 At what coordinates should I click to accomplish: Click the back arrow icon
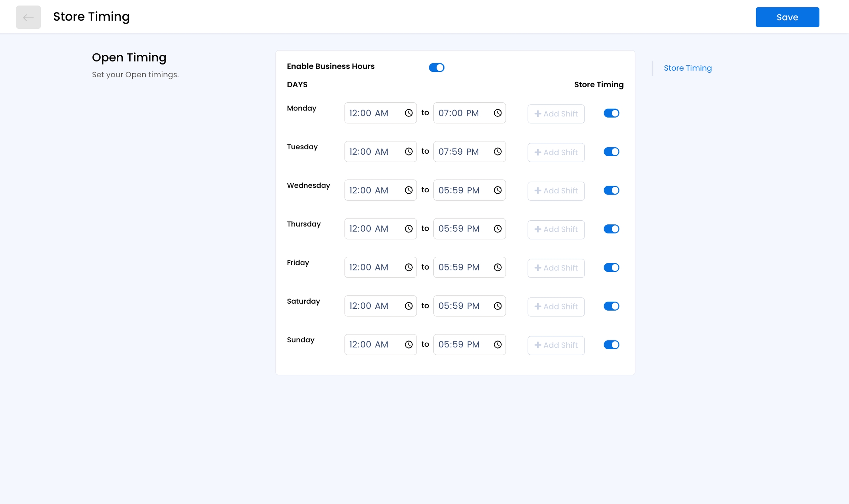pos(28,17)
